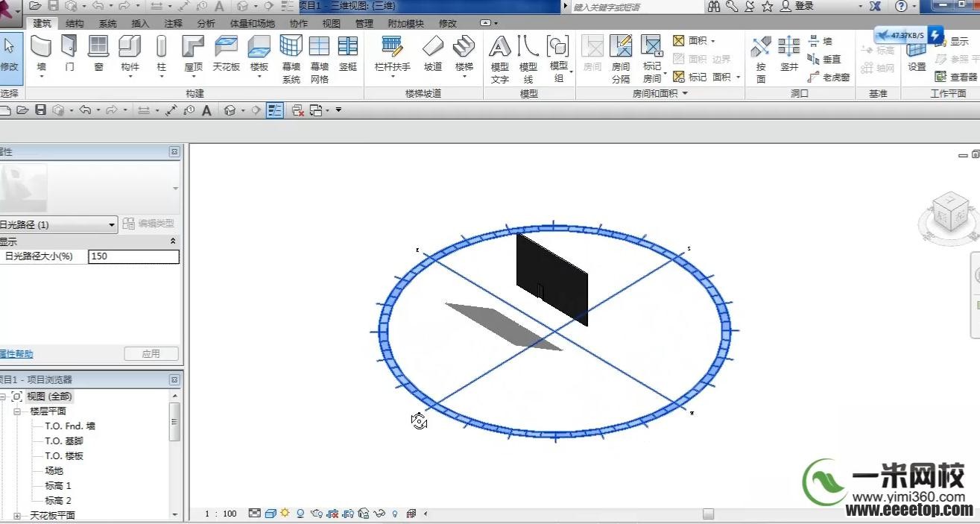Image resolution: width=980 pixels, height=524 pixels.
Task: Toggle crop region visibility icon
Action: 348,513
